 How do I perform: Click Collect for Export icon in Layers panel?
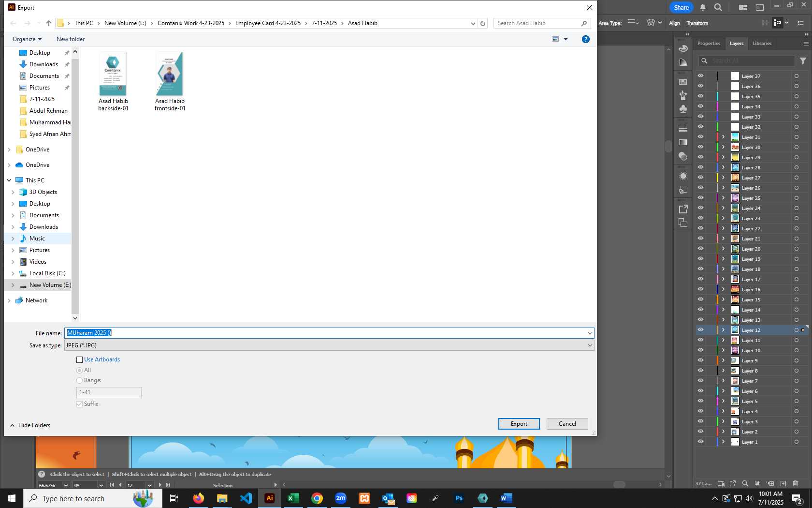click(733, 483)
